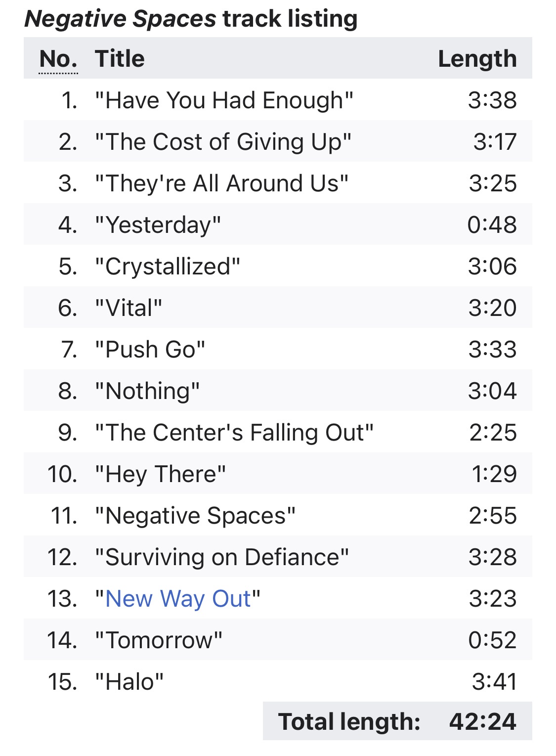This screenshot has width=556, height=756.
Task: Click the "Nothing" track title
Action: click(x=147, y=391)
